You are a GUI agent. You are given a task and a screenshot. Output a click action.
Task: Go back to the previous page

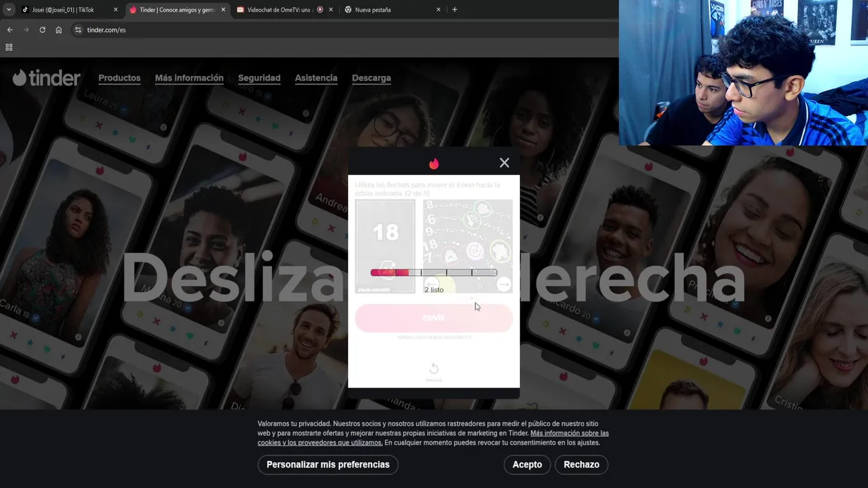[x=9, y=30]
